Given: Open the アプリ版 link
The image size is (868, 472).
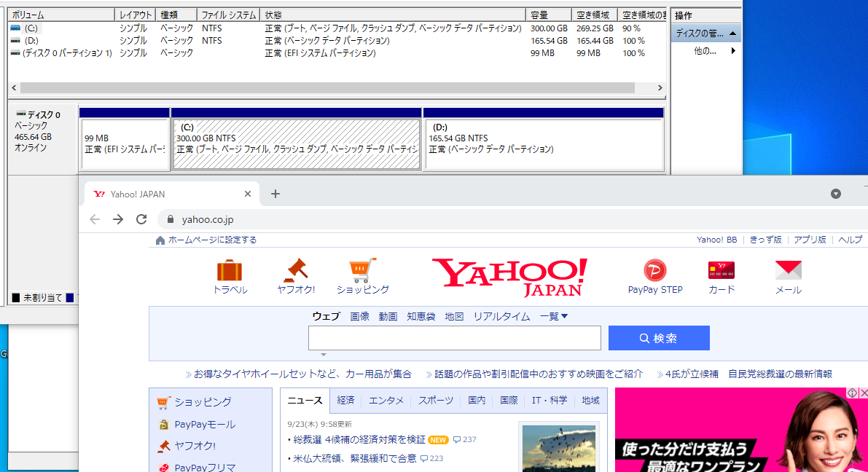Looking at the screenshot, I should point(810,240).
